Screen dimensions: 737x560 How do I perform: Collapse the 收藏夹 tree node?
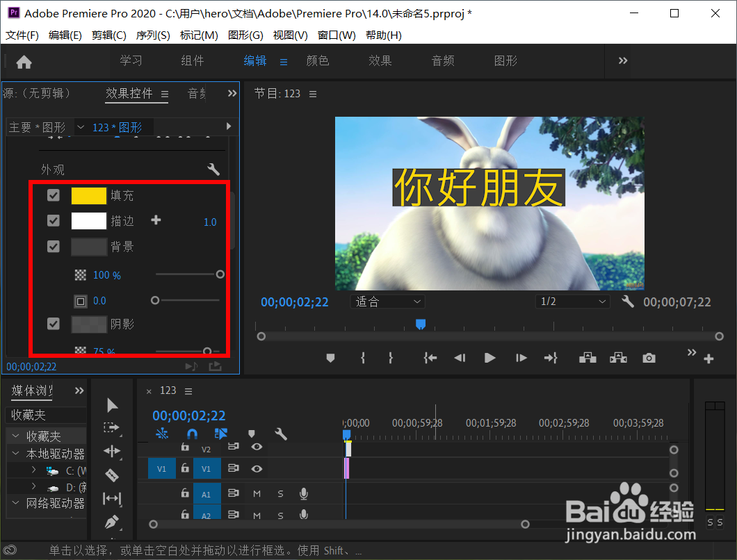[15, 436]
